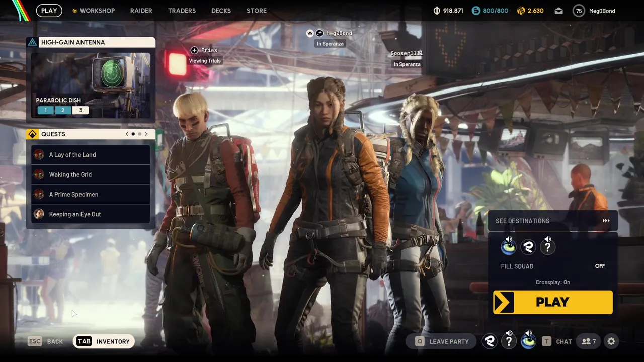Open the Parabolic Dish project thumbnail
The height and width of the screenshot is (362, 644).
coord(91,85)
